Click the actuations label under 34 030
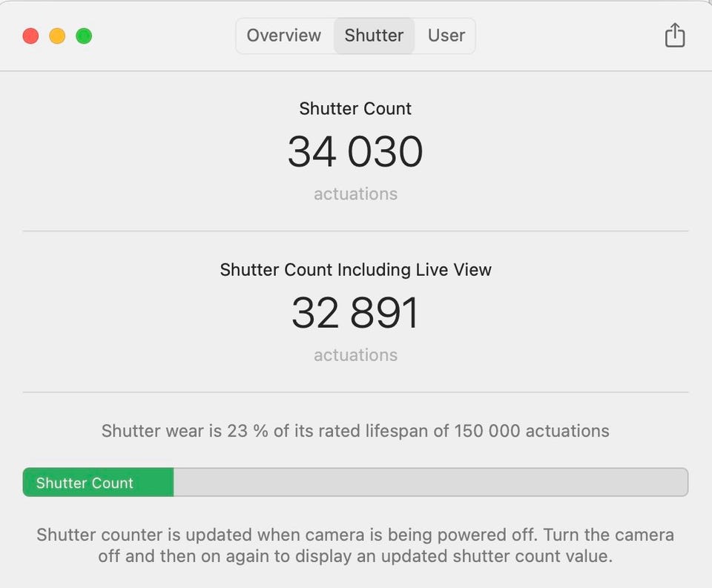 point(355,194)
